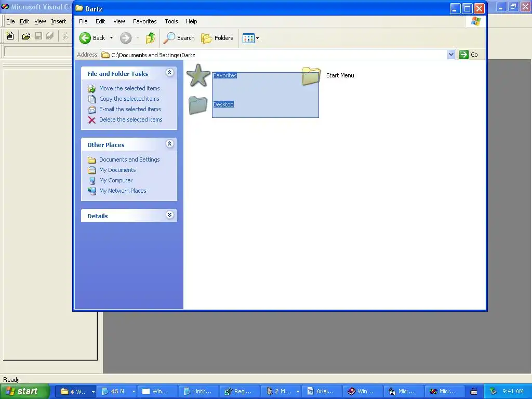Open the Windows start button
The width and height of the screenshot is (532, 399).
[x=25, y=392]
